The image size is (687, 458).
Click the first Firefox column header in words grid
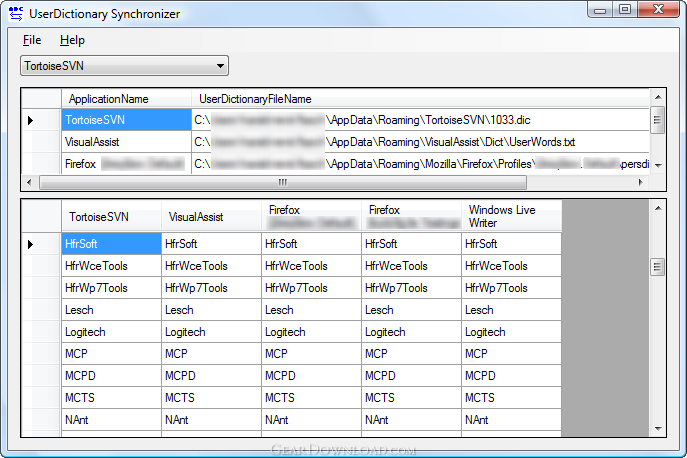tap(311, 217)
